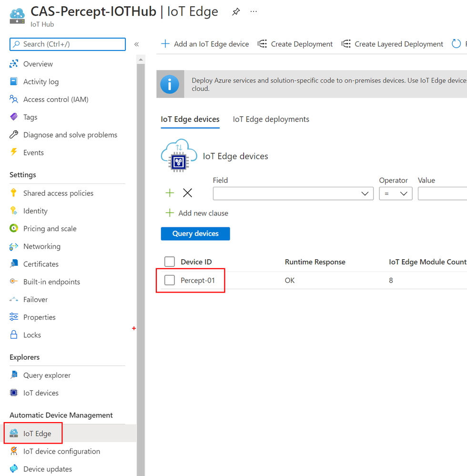Viewport: 467px width, 476px height.
Task: Click the IoT Edge Module Count column header
Action: pyautogui.click(x=427, y=262)
